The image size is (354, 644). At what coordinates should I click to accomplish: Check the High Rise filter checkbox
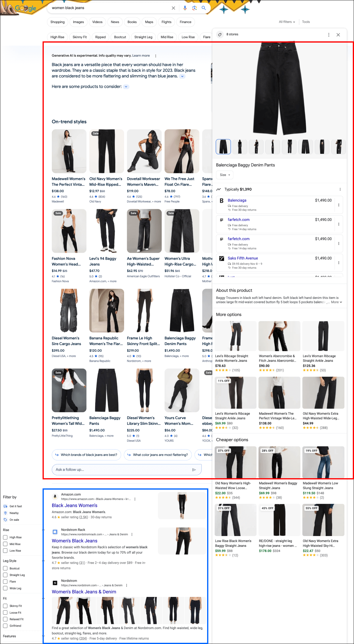pyautogui.click(x=5, y=537)
